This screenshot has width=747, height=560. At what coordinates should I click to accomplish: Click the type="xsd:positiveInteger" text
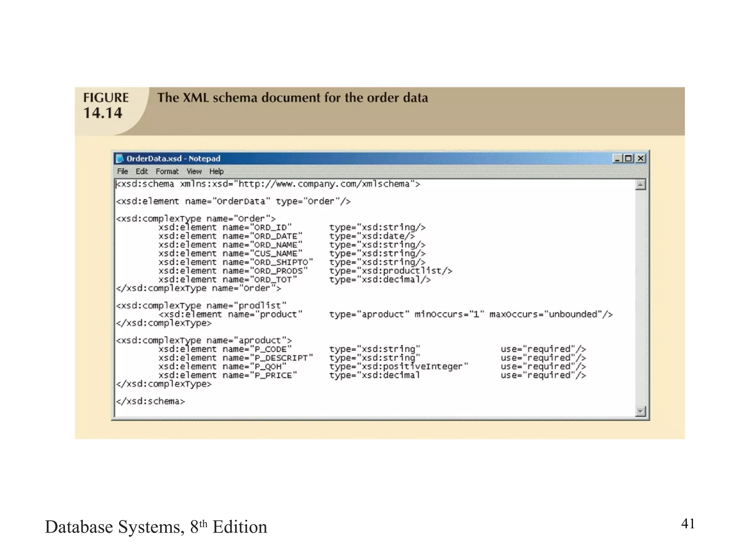point(399,366)
